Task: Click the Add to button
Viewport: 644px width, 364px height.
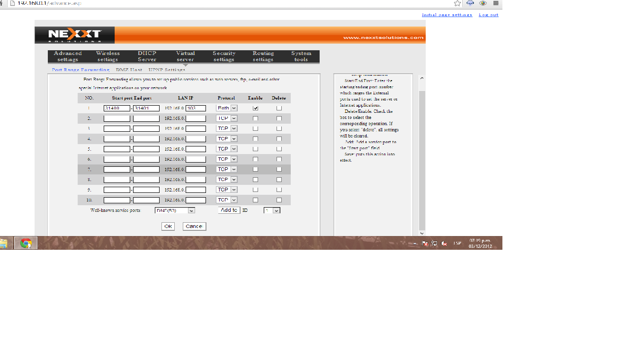Action: (x=229, y=210)
